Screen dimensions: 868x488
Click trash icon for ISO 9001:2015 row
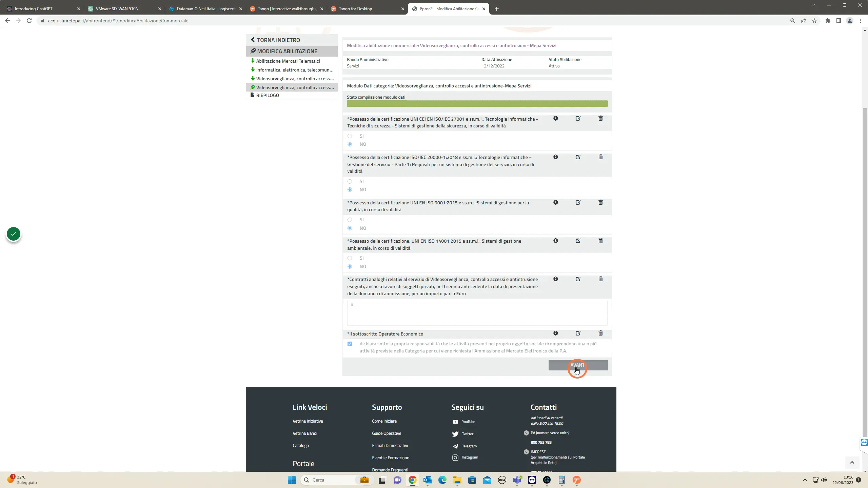click(x=600, y=202)
